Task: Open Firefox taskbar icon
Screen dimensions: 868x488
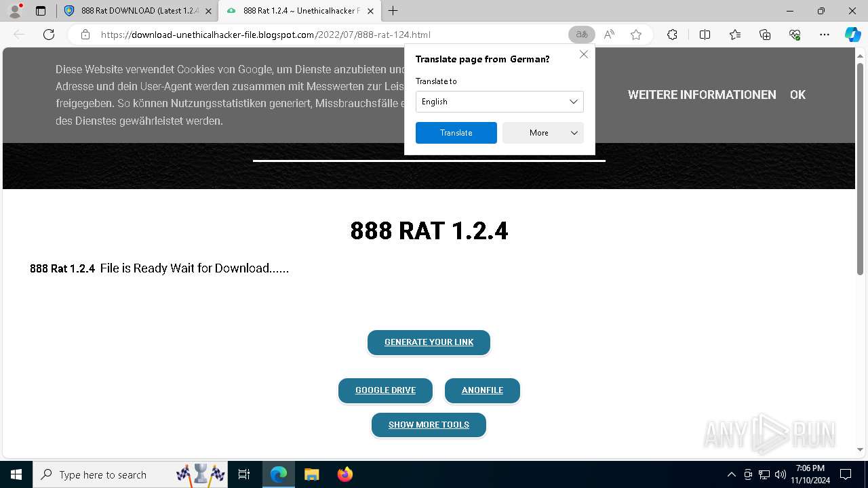Action: click(344, 474)
